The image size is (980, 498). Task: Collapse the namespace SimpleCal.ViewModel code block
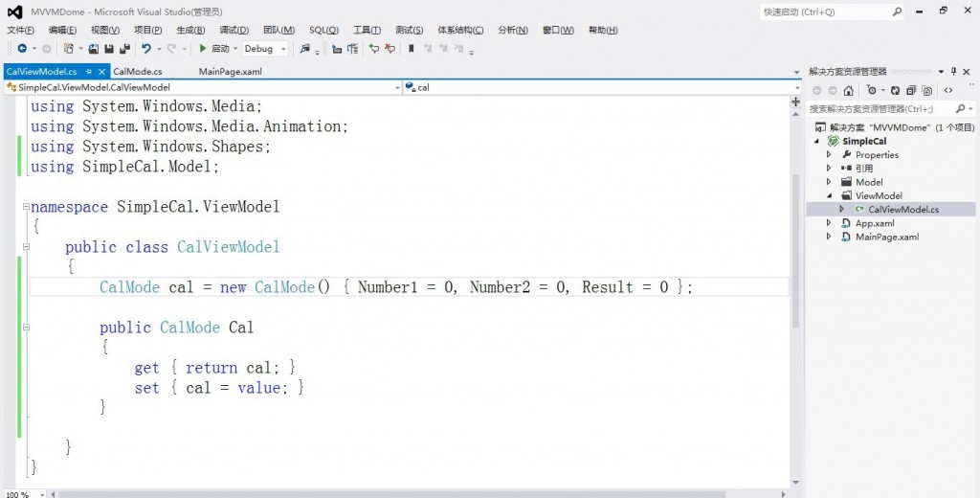coord(26,207)
